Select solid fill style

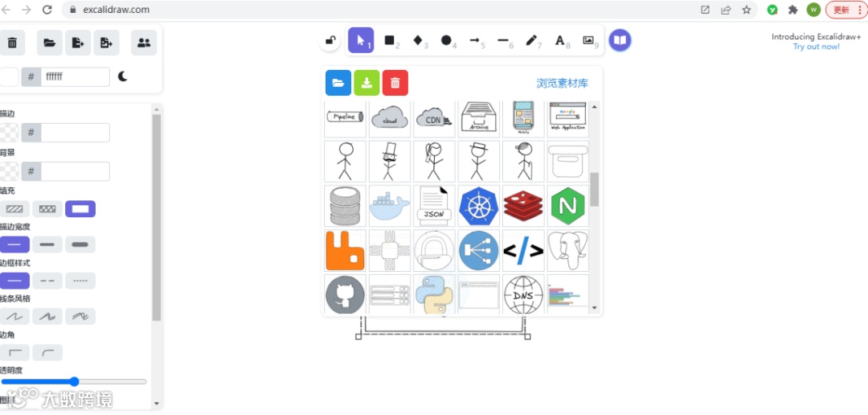click(80, 209)
